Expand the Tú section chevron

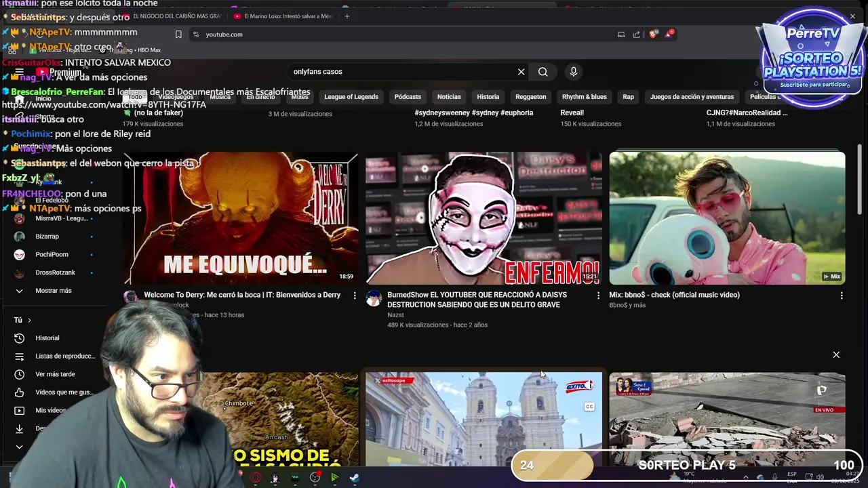(29, 321)
